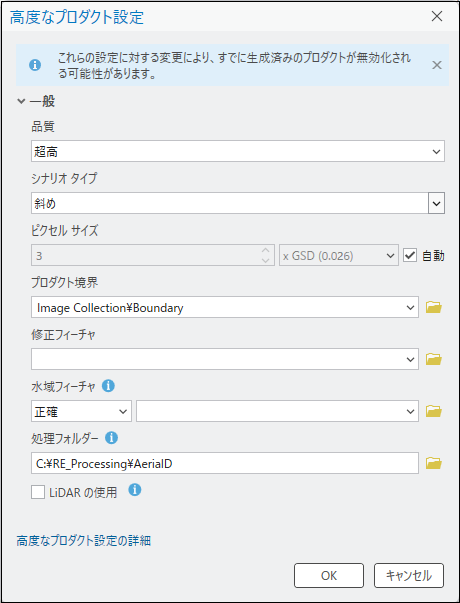
Task: Open 高度なプロダクト設定の詳細 link
Action: tap(83, 541)
